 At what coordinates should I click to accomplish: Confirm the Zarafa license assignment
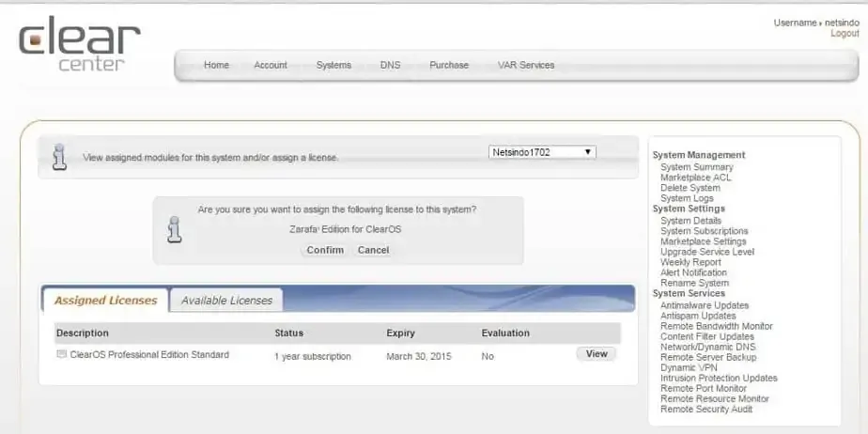coord(325,250)
